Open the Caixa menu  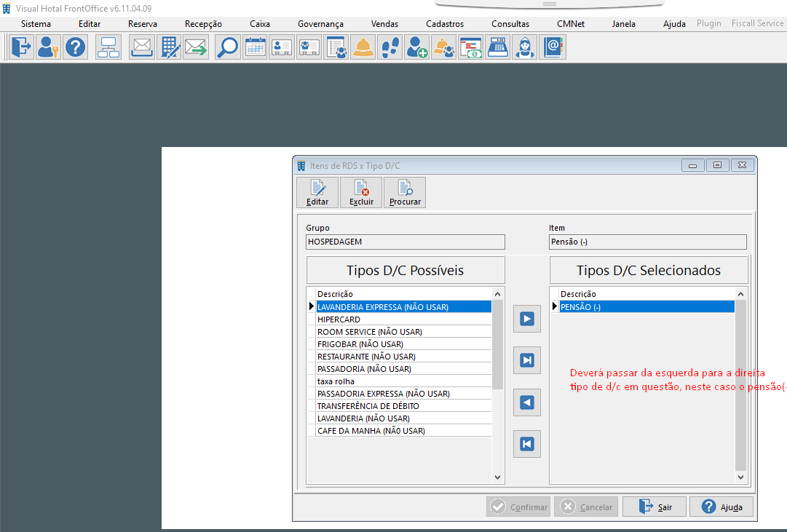(x=260, y=24)
